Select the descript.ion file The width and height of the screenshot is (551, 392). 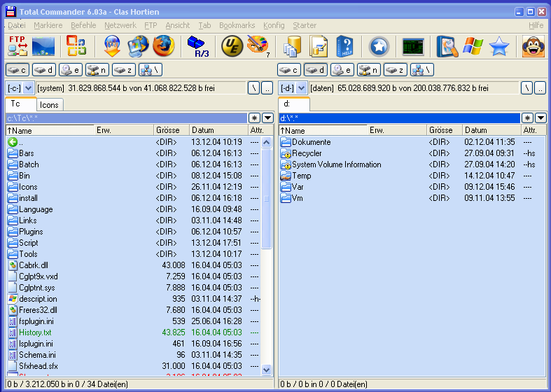point(134,299)
